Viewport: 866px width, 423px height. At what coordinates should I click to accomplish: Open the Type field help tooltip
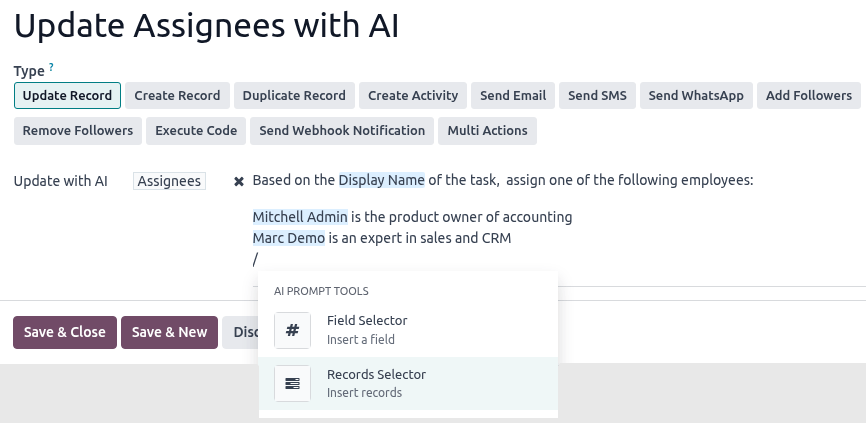[x=52, y=67]
